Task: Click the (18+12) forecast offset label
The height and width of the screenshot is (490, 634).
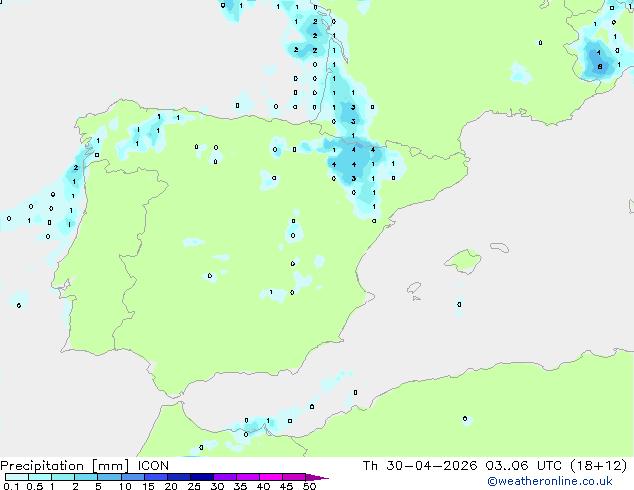Action: pos(598,466)
